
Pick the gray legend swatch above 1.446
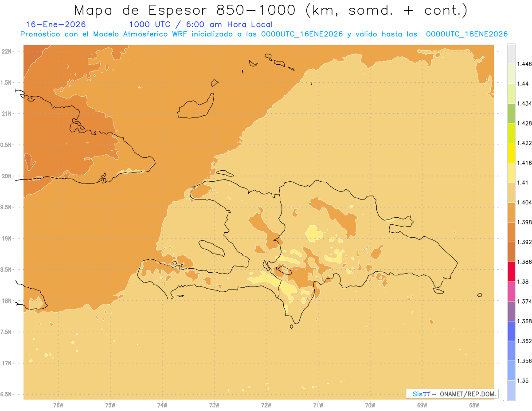511,54
